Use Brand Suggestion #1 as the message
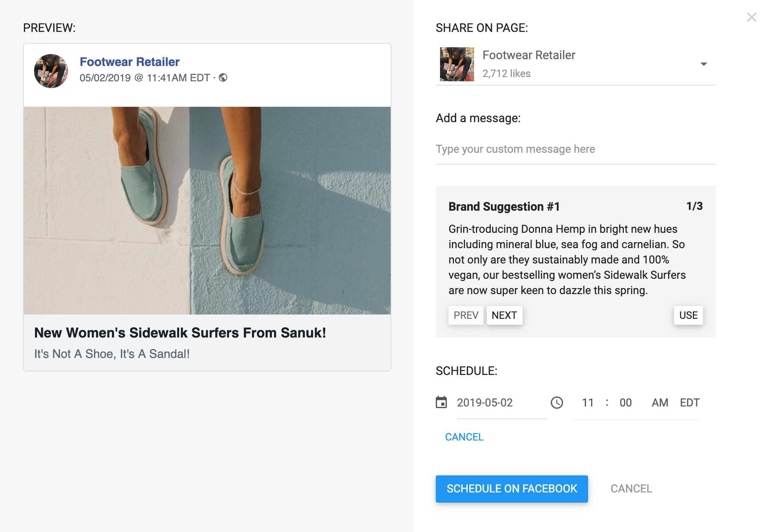This screenshot has height=532, width=766. point(688,315)
